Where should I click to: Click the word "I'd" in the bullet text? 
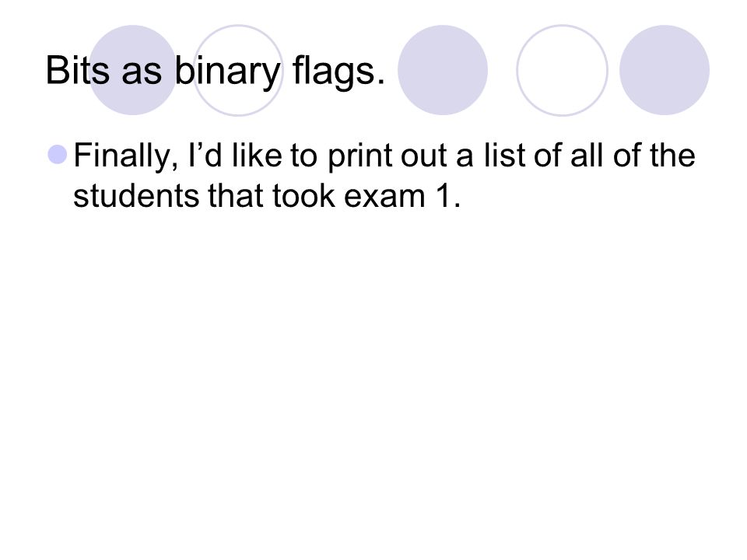(205, 156)
